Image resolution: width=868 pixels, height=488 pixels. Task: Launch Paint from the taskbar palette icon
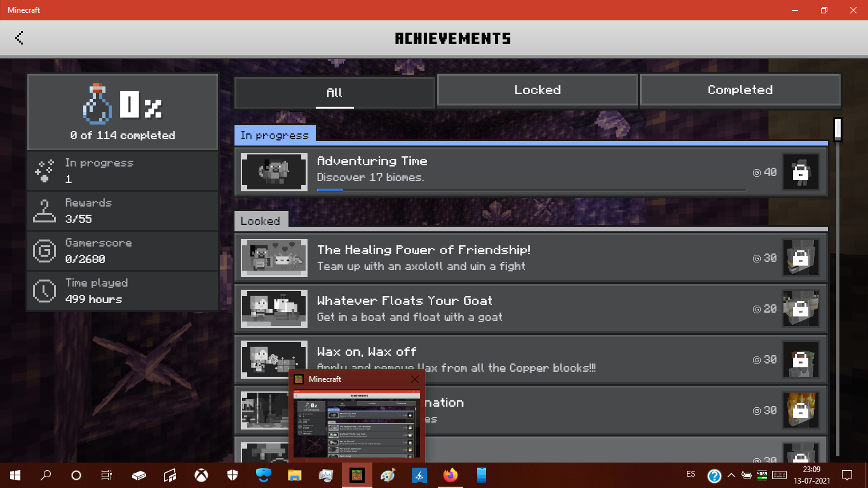388,475
